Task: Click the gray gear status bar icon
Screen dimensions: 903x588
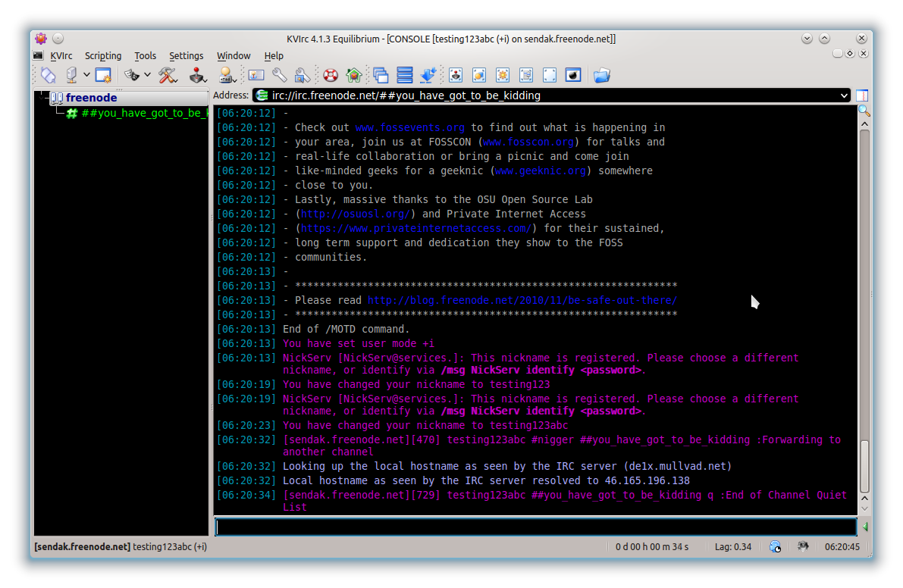Action: click(803, 546)
